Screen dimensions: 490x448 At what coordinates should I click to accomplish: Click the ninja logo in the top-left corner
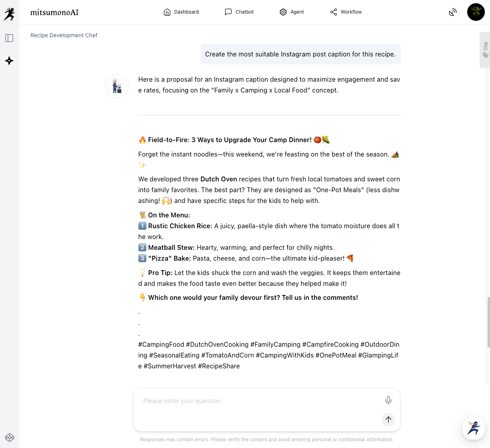(9, 14)
